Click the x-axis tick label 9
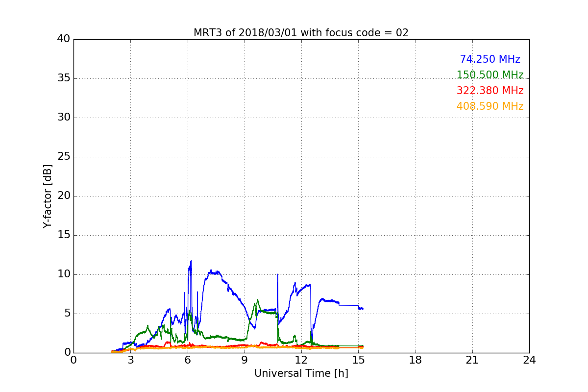The height and width of the screenshot is (392, 588). click(245, 360)
